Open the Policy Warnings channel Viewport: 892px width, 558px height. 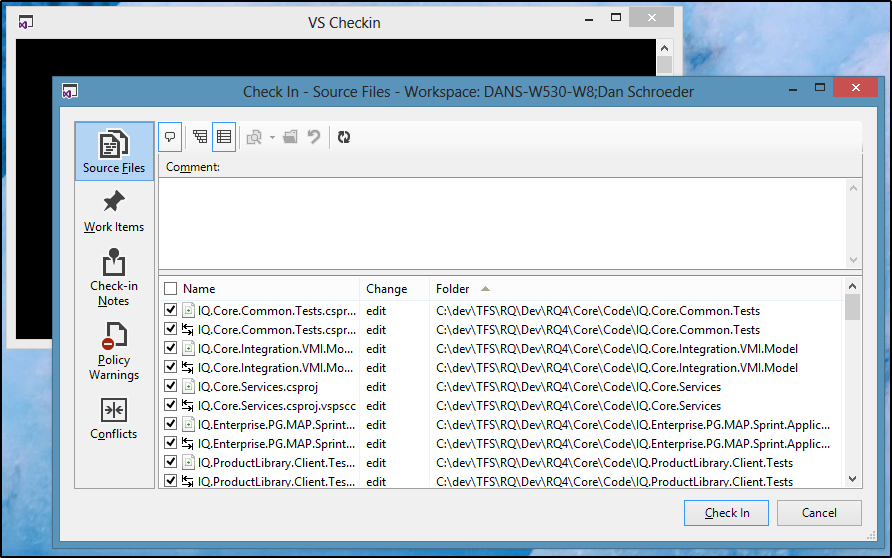(114, 351)
